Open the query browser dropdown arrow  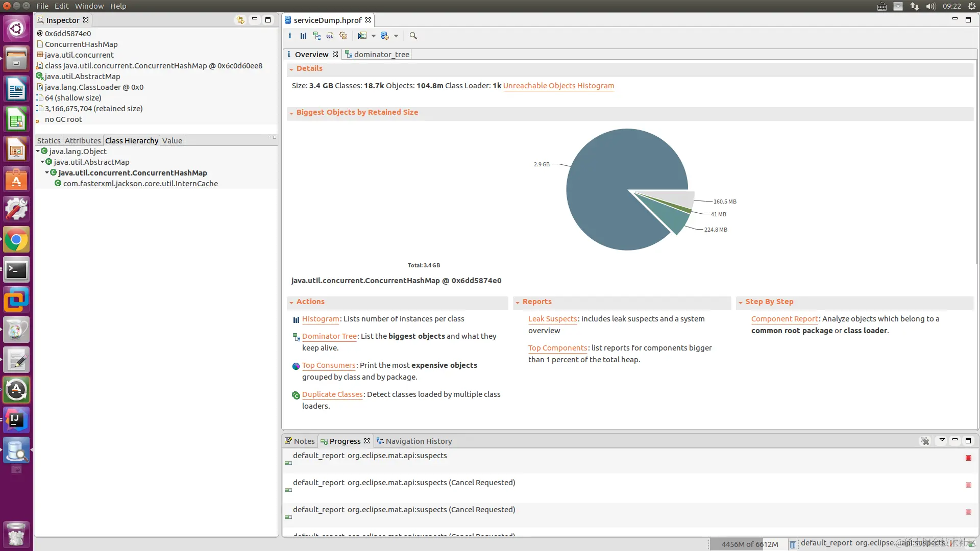click(x=396, y=36)
